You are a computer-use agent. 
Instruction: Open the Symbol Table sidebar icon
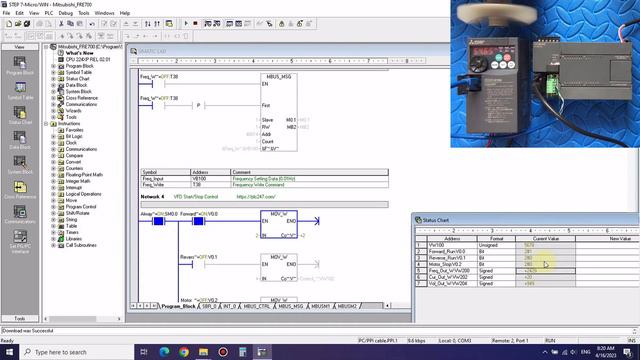click(x=20, y=91)
